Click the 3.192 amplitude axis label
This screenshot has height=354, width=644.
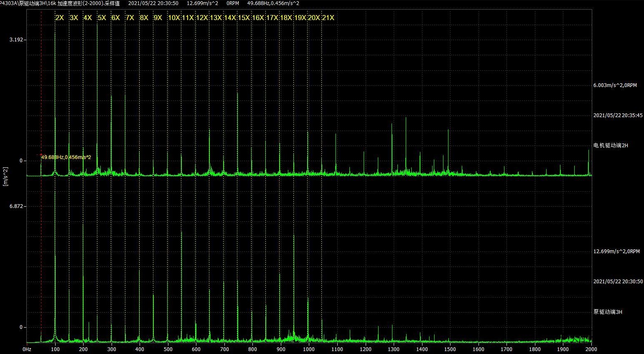18,40
